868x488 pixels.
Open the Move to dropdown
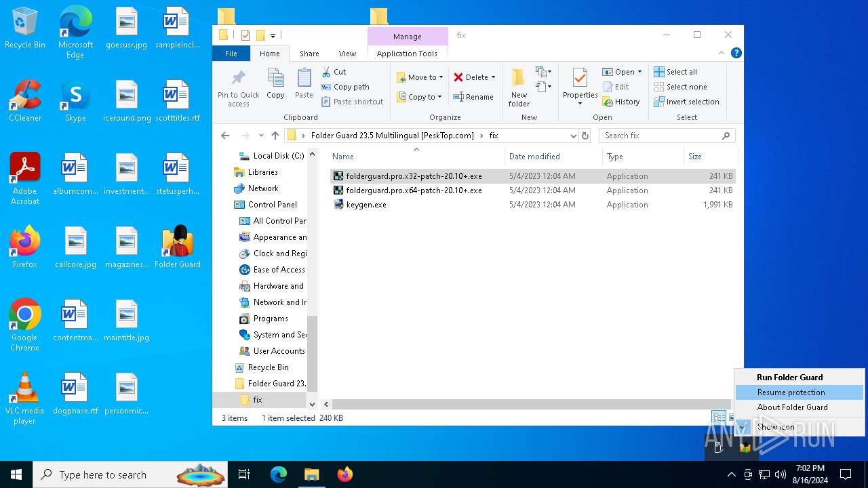[x=420, y=77]
